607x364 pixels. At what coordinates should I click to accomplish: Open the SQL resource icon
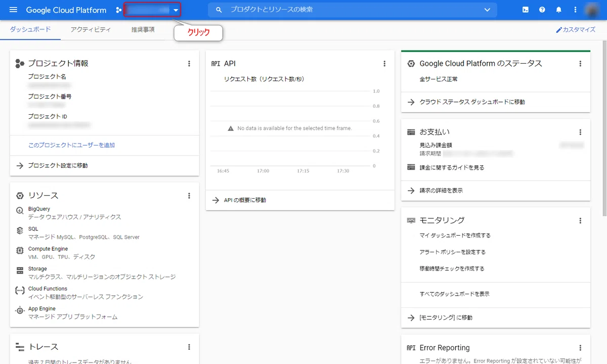tap(20, 231)
